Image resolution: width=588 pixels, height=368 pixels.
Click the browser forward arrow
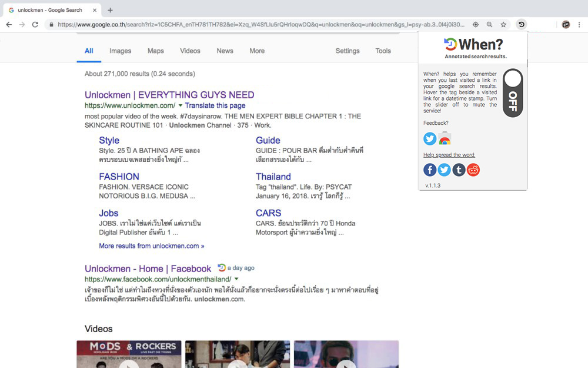tap(22, 24)
